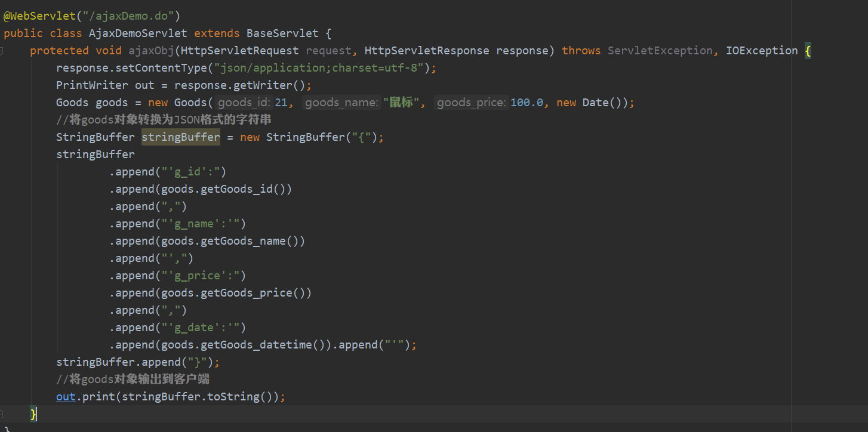Click the StringBuffer("{") constructor call
This screenshot has width=868, height=432.
pos(322,137)
